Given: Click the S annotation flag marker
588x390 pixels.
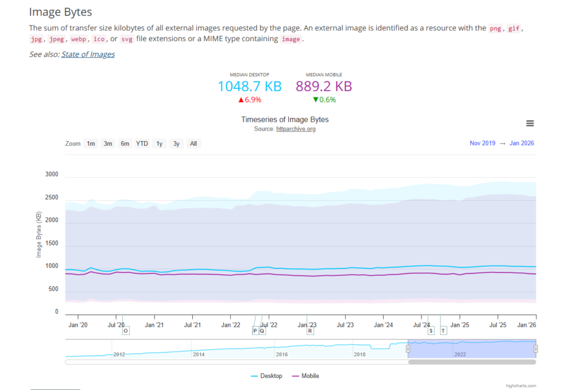Looking at the screenshot, I should 431,330.
